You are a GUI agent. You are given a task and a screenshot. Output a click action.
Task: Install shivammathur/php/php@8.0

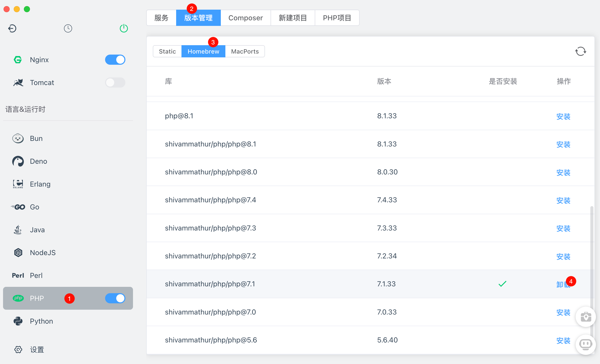coord(563,172)
